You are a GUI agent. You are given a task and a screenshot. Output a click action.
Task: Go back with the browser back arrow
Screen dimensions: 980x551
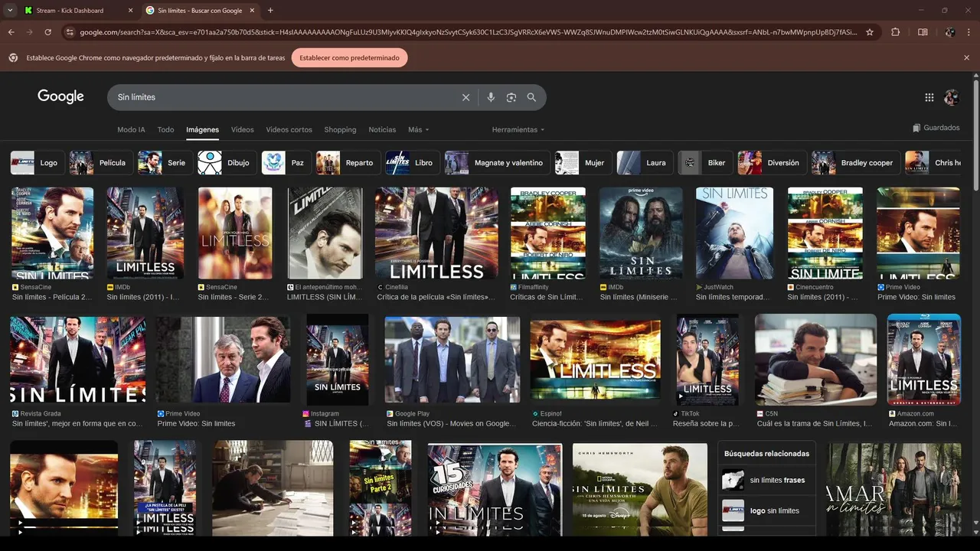tap(11, 32)
